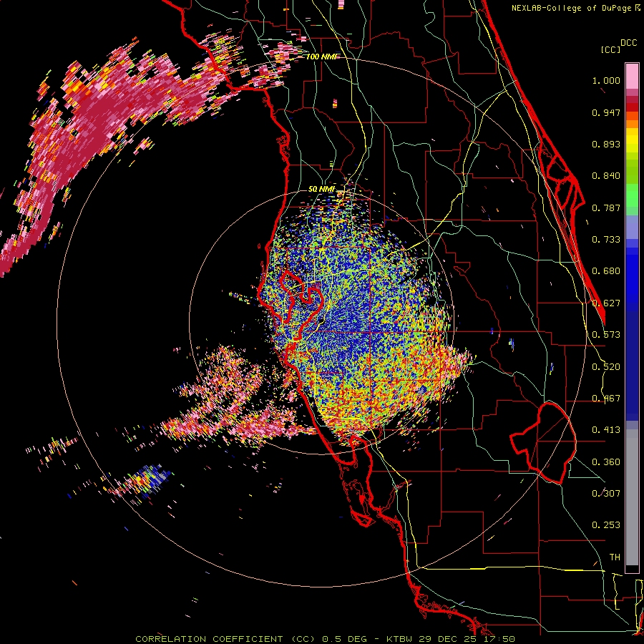The width and height of the screenshot is (644, 644).
Task: Click the TH threshold label on legend
Action: tap(615, 557)
